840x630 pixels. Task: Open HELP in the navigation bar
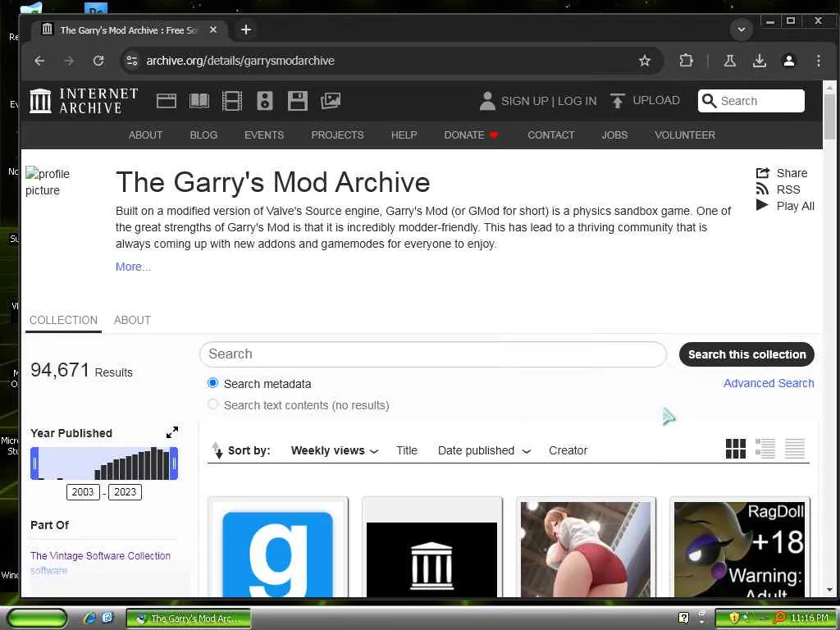pyautogui.click(x=404, y=135)
